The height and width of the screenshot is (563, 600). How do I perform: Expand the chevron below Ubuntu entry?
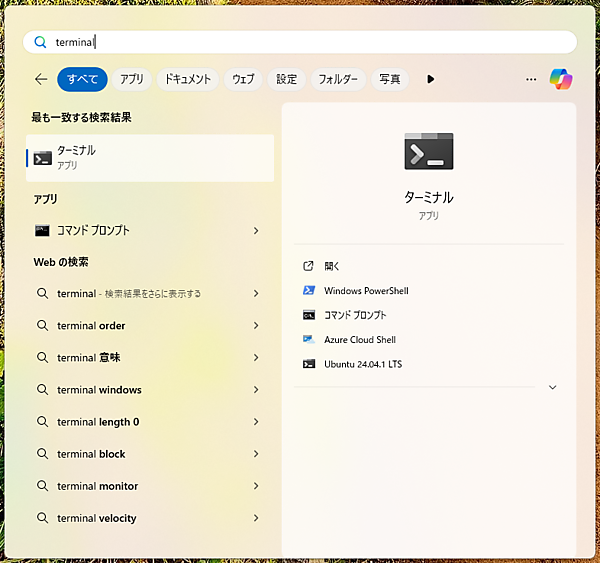(552, 388)
